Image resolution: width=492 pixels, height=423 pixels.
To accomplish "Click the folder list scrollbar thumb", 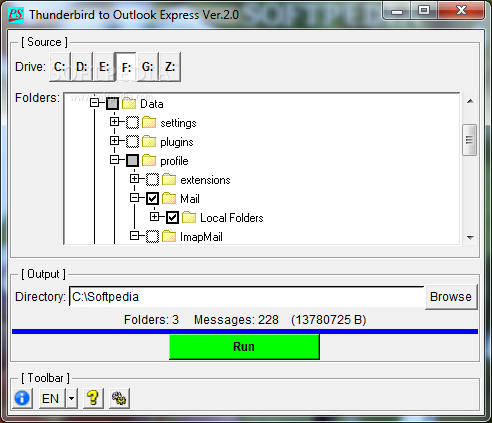I will [x=469, y=140].
